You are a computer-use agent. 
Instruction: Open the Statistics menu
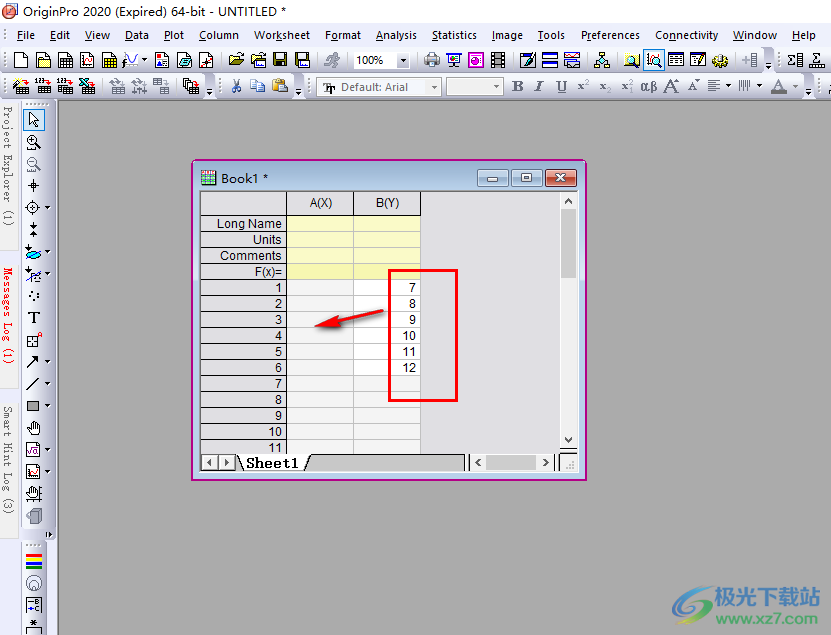(454, 35)
